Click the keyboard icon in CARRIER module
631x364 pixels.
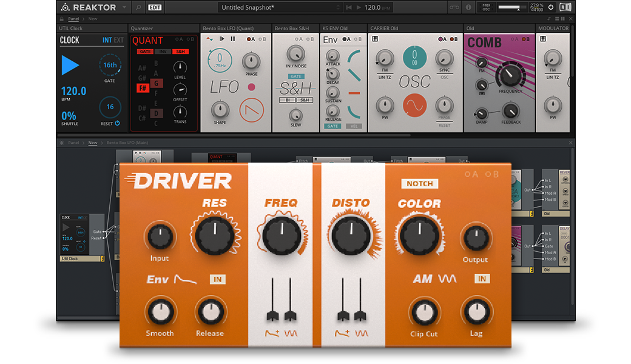pyautogui.click(x=375, y=39)
